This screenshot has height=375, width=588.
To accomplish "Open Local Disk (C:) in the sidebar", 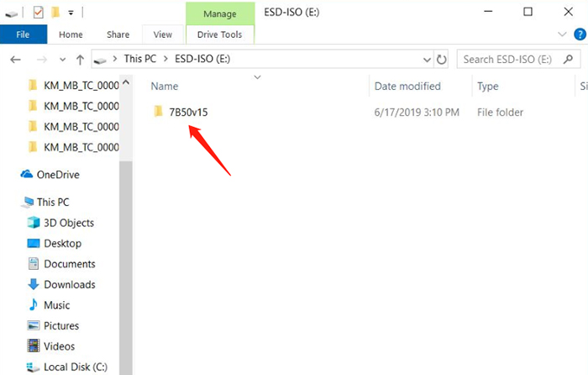I will pyautogui.click(x=75, y=367).
